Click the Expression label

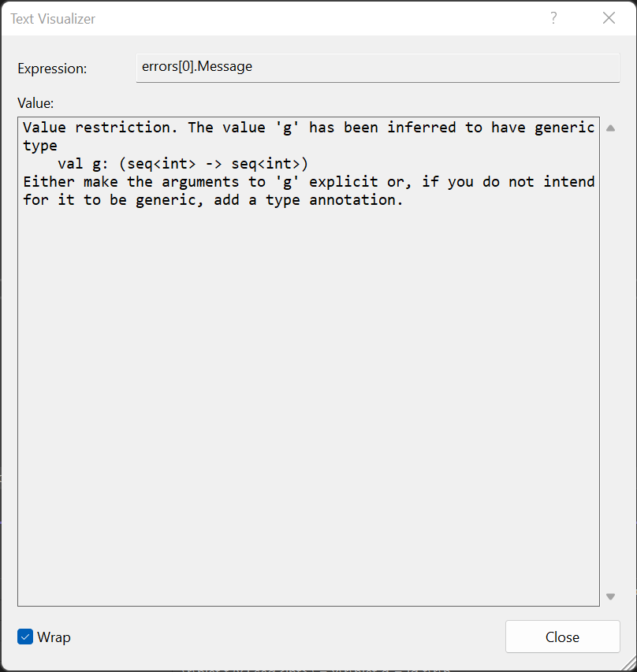coord(52,68)
